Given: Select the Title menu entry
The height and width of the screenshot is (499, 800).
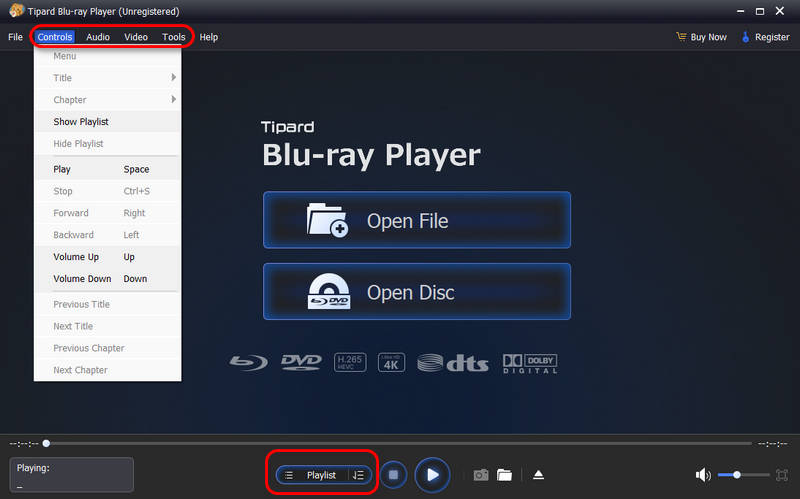Looking at the screenshot, I should pyautogui.click(x=107, y=78).
